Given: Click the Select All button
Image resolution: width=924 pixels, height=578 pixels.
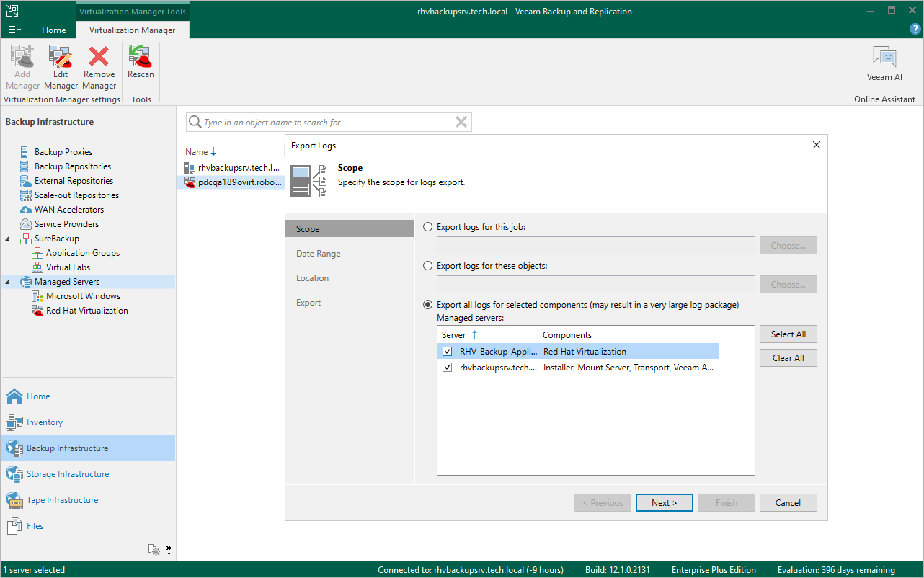Looking at the screenshot, I should coord(788,334).
